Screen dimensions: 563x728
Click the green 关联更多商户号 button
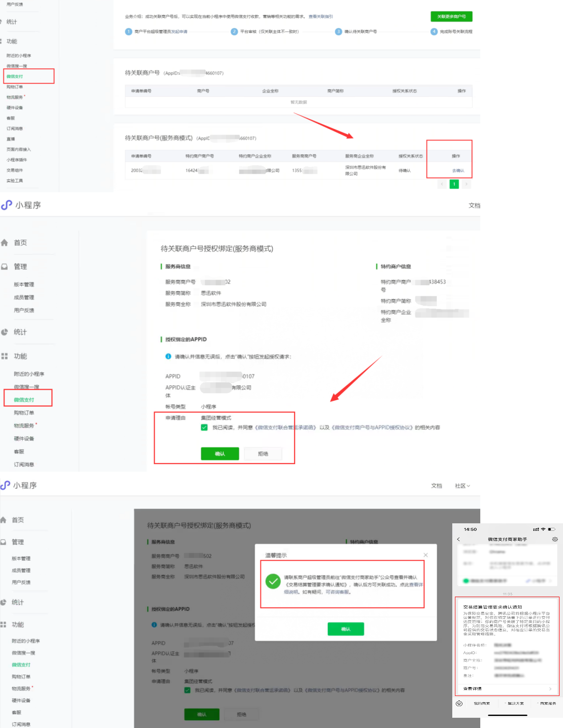click(451, 16)
